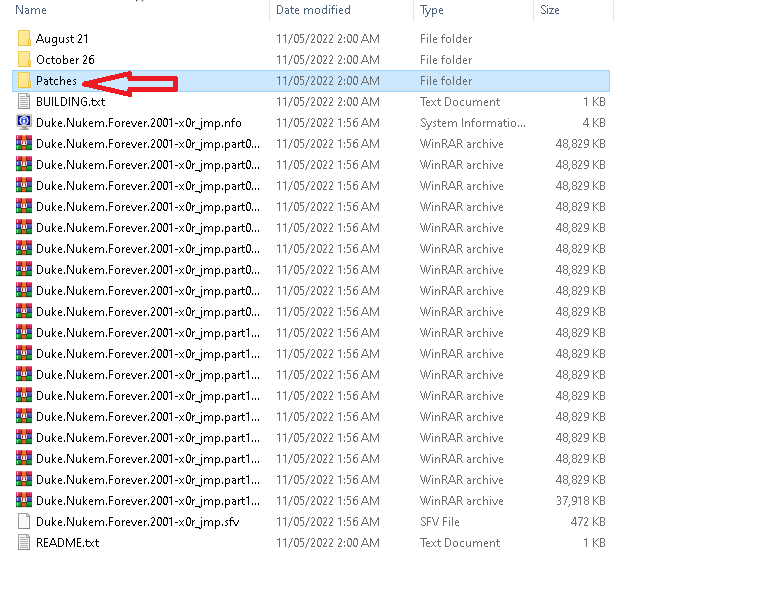
Task: Select "Duke.Nukem.Forever.2001-x0r_jmp.sfv" file name
Action: (x=138, y=522)
